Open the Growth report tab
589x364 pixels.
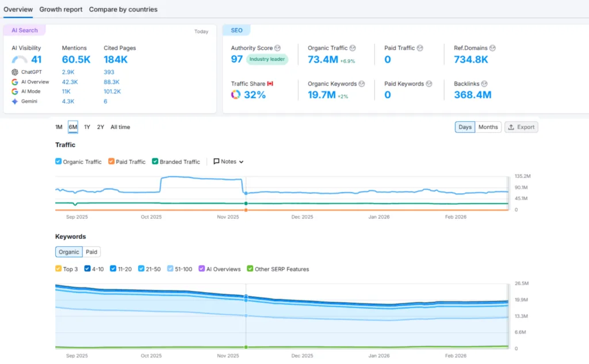pos(61,9)
